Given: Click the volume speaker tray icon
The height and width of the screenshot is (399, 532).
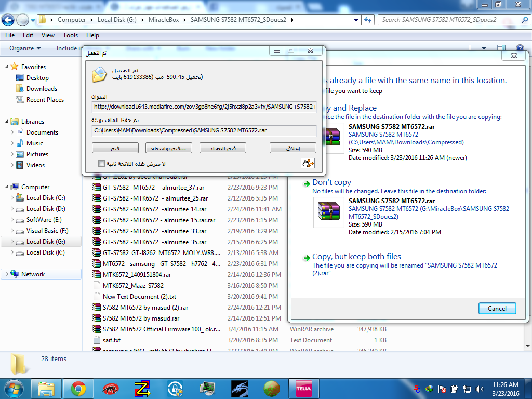Looking at the screenshot, I should coord(480,389).
